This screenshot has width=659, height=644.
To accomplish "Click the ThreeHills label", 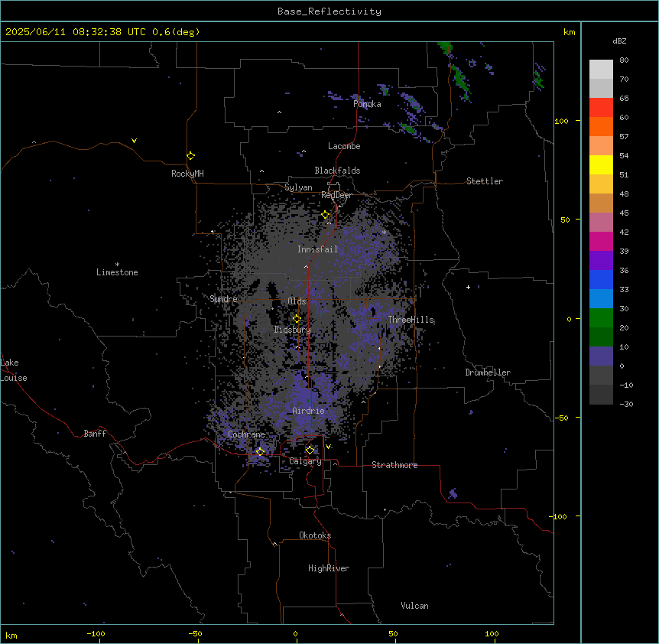I will (411, 320).
